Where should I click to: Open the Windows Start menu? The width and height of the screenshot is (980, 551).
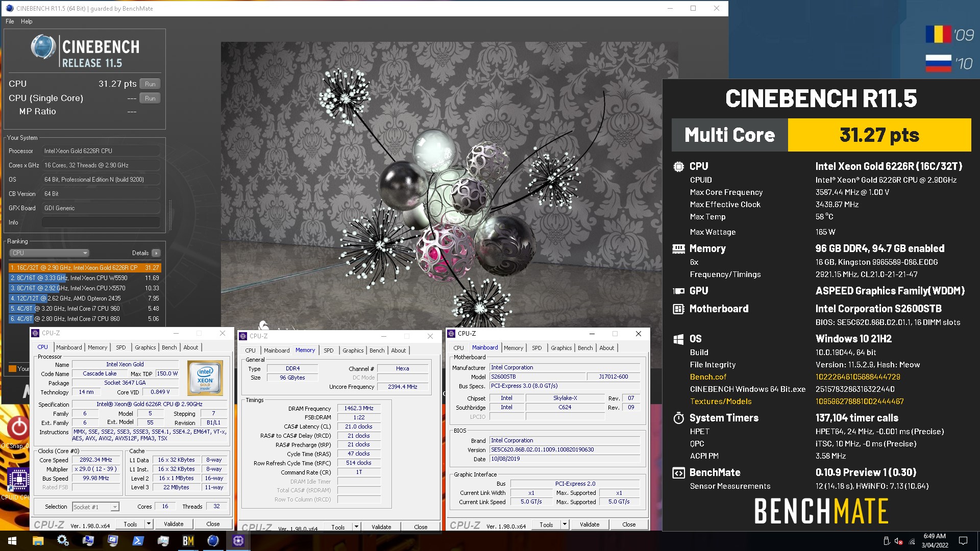[x=12, y=541]
